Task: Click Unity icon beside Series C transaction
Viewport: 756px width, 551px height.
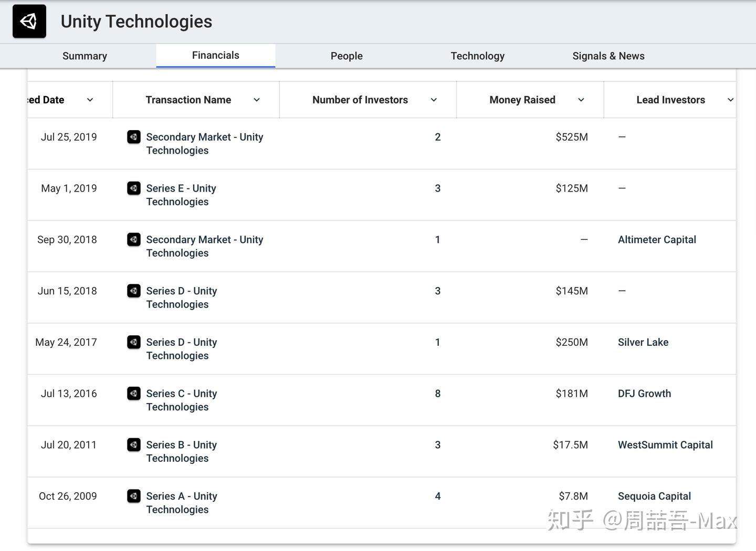Action: tap(134, 394)
